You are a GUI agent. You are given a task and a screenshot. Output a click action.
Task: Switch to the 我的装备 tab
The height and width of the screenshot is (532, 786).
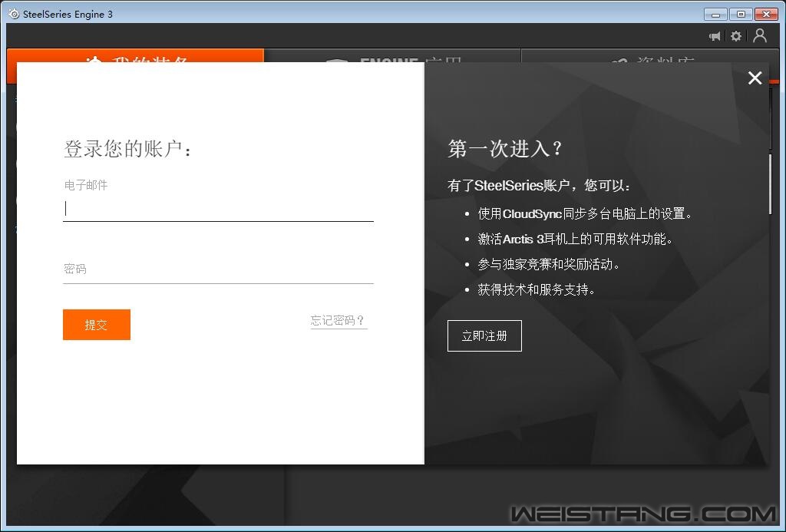pyautogui.click(x=135, y=56)
